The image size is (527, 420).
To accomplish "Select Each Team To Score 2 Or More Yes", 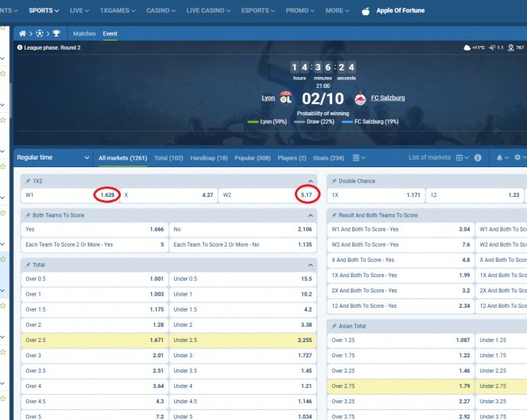I will (x=95, y=245).
